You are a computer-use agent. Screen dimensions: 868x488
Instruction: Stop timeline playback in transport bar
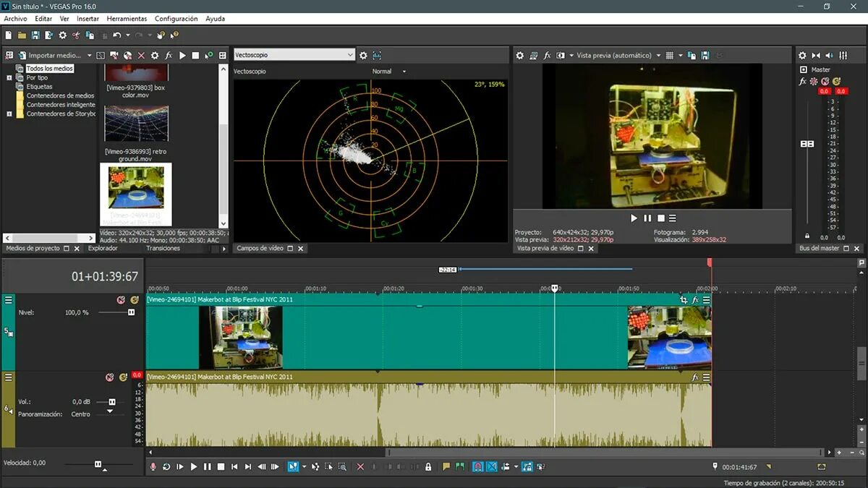(x=221, y=467)
